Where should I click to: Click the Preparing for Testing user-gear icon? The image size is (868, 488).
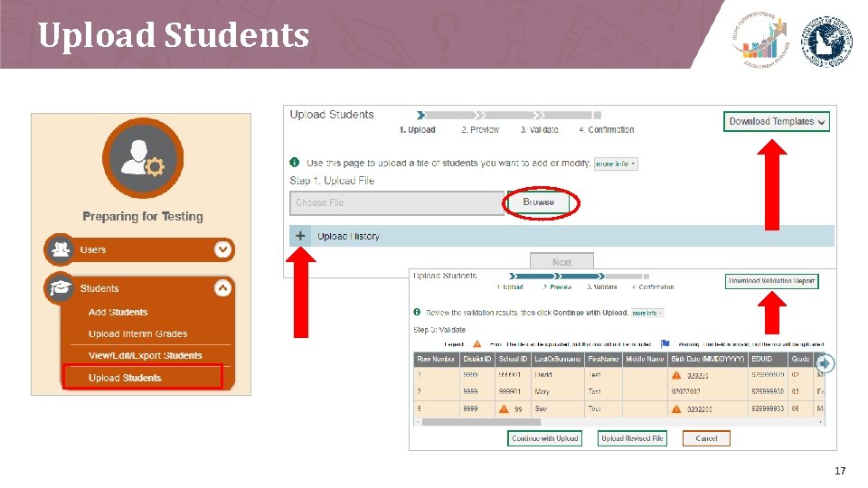[x=143, y=158]
